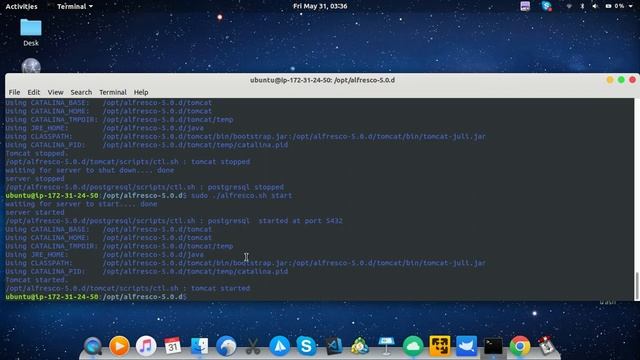The image size is (640, 360).
Task: Open the Terminal app menu dropdown in top bar
Action: [x=75, y=6]
